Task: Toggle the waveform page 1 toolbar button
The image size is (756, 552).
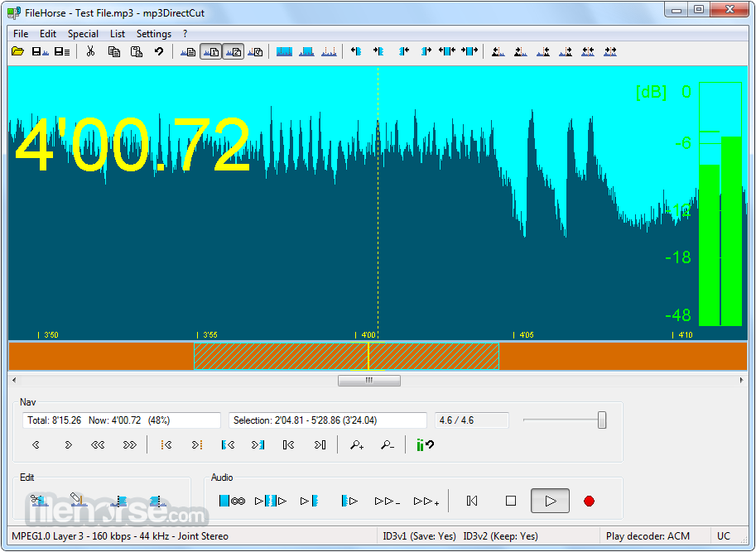Action: point(210,51)
